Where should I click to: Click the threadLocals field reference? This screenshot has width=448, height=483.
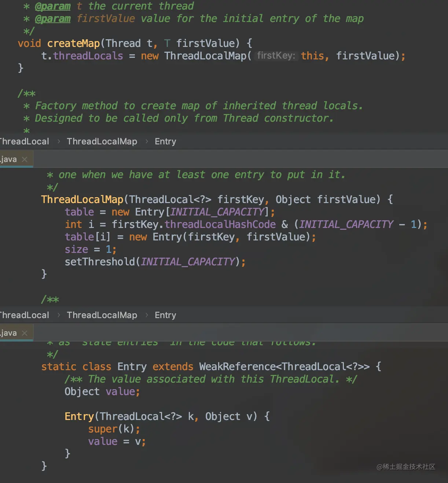point(88,56)
